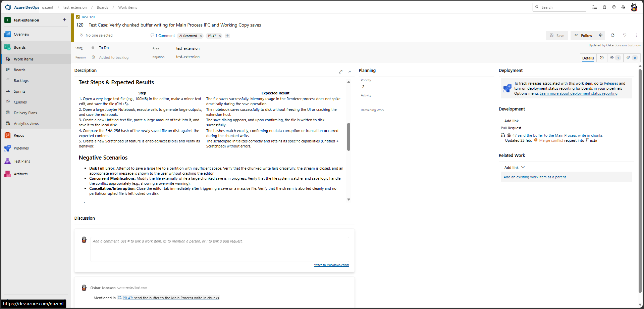Click Add an existing work item as a parent
The height and width of the screenshot is (309, 644).
pyautogui.click(x=534, y=177)
